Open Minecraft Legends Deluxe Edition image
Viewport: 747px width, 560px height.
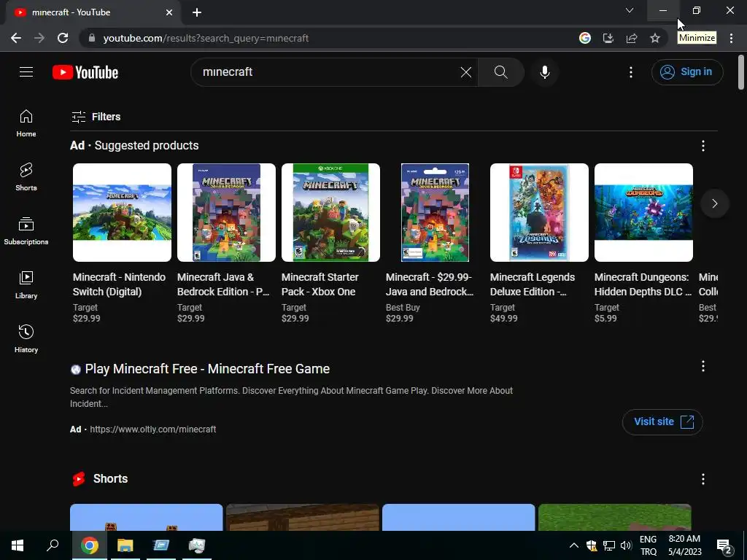pyautogui.click(x=539, y=212)
